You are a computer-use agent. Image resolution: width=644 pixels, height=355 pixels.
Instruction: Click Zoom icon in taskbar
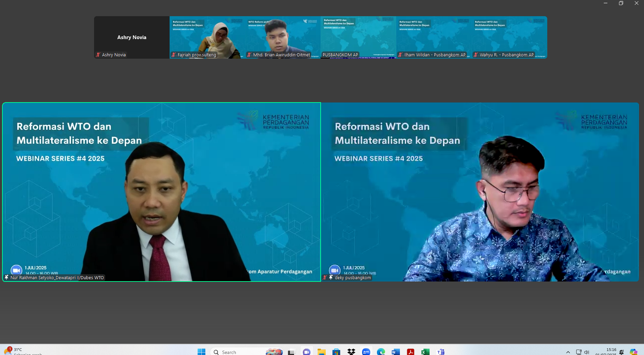pyautogui.click(x=366, y=352)
